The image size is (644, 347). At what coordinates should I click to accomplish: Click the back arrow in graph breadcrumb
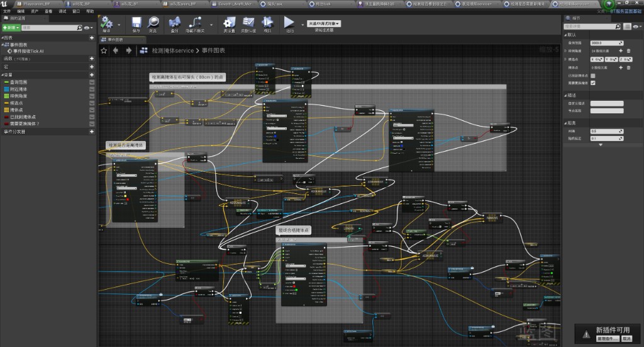pyautogui.click(x=116, y=50)
